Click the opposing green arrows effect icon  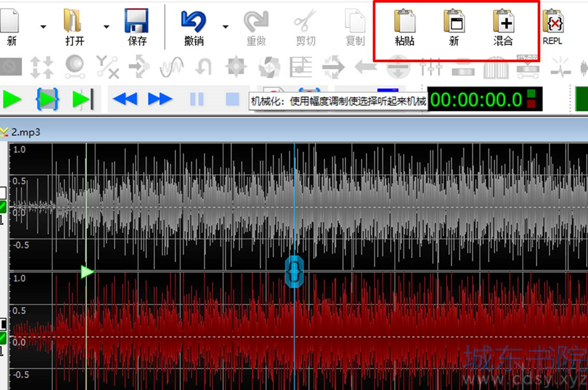(x=333, y=67)
